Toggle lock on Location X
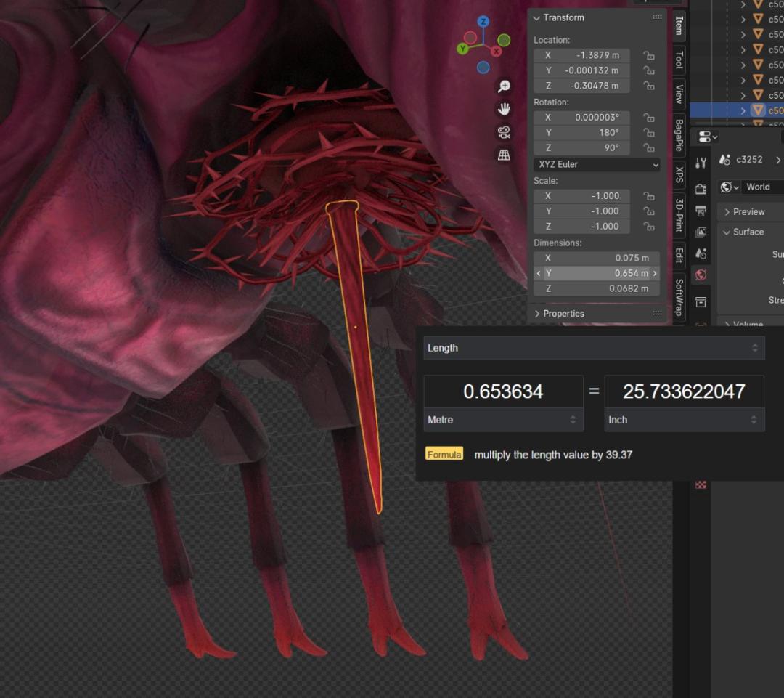Screen dimensions: 784x698 tap(648, 55)
